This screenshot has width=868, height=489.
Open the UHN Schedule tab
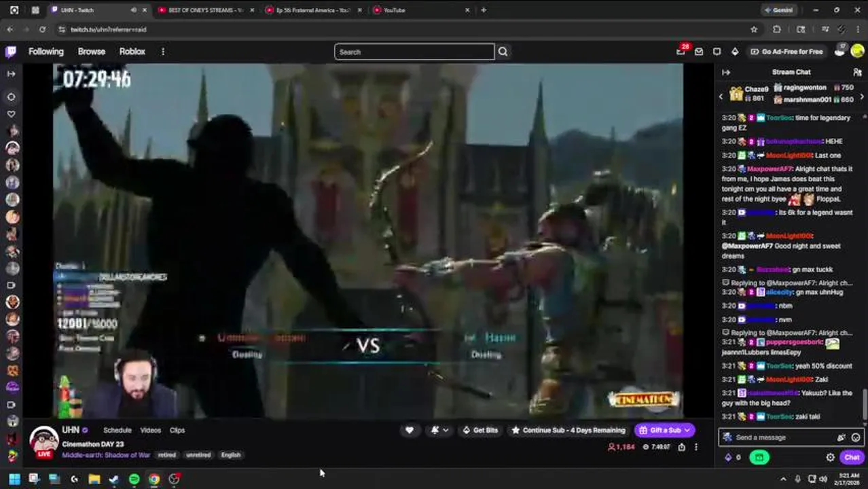(117, 430)
